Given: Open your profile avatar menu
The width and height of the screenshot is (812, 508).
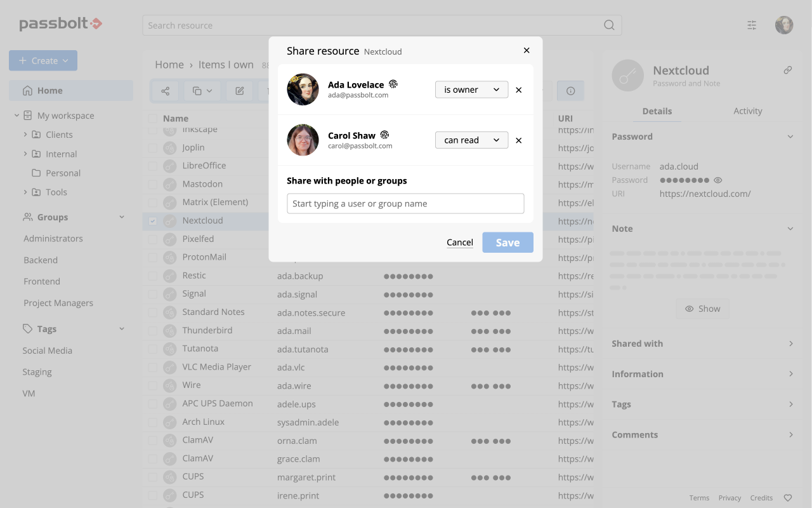Looking at the screenshot, I should [x=784, y=25].
